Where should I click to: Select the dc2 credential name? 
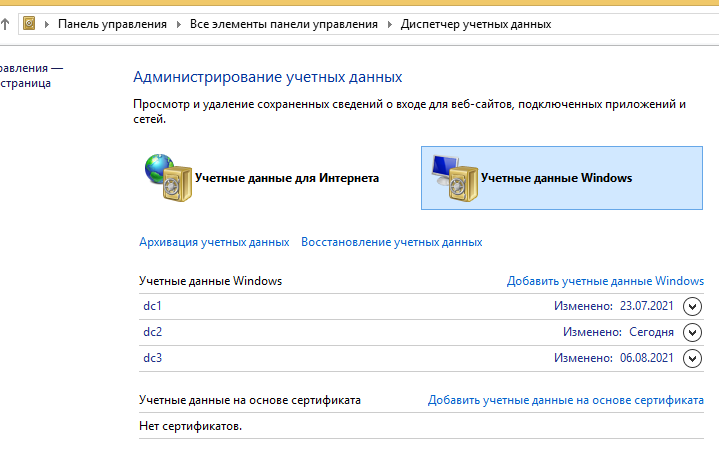(x=153, y=332)
